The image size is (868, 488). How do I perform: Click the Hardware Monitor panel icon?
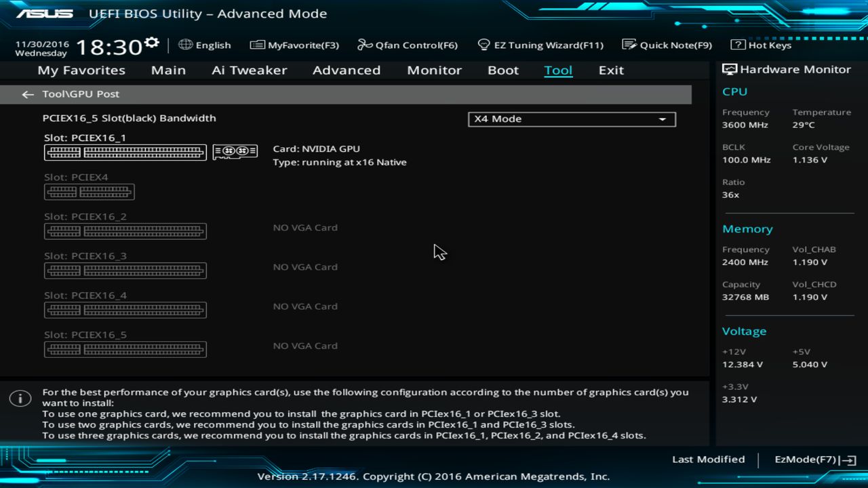pos(728,68)
